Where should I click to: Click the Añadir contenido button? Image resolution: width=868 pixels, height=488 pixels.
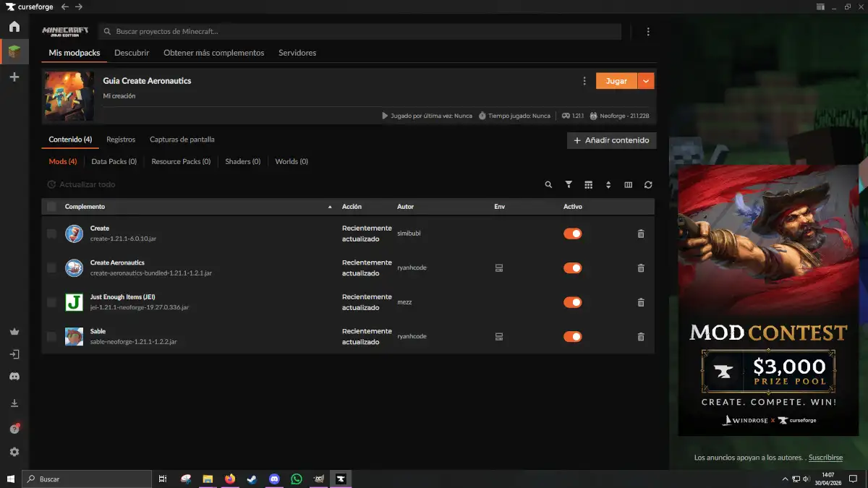click(611, 140)
